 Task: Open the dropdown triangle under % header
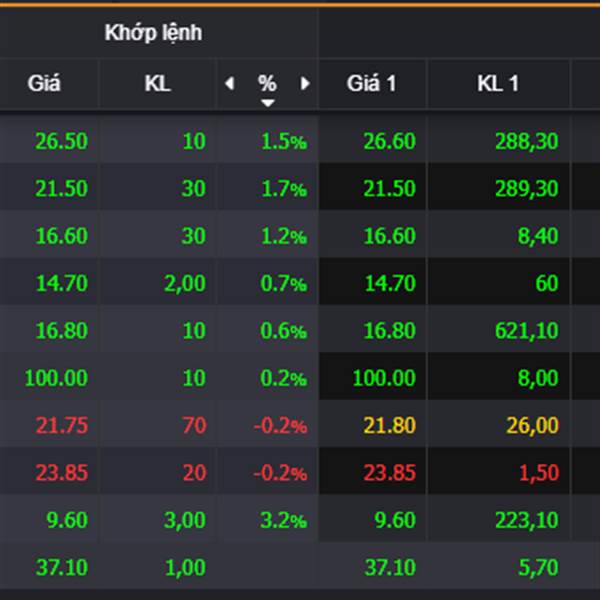coord(267,102)
